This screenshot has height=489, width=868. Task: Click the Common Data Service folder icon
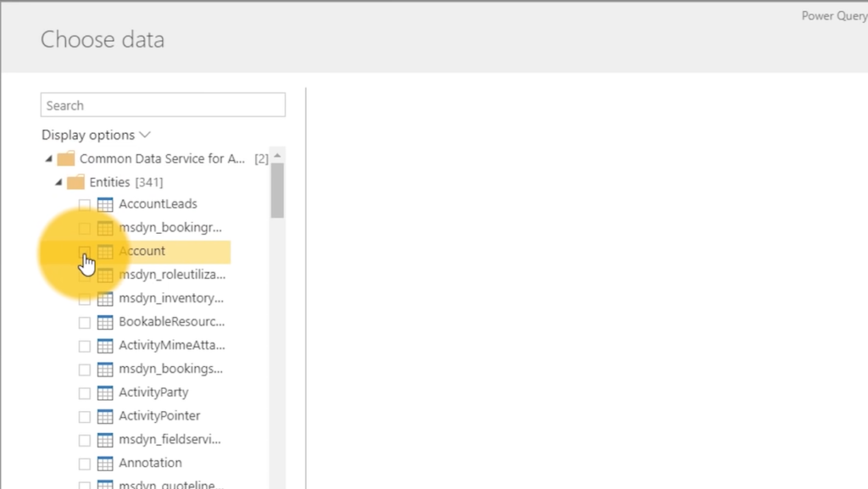[x=65, y=158]
